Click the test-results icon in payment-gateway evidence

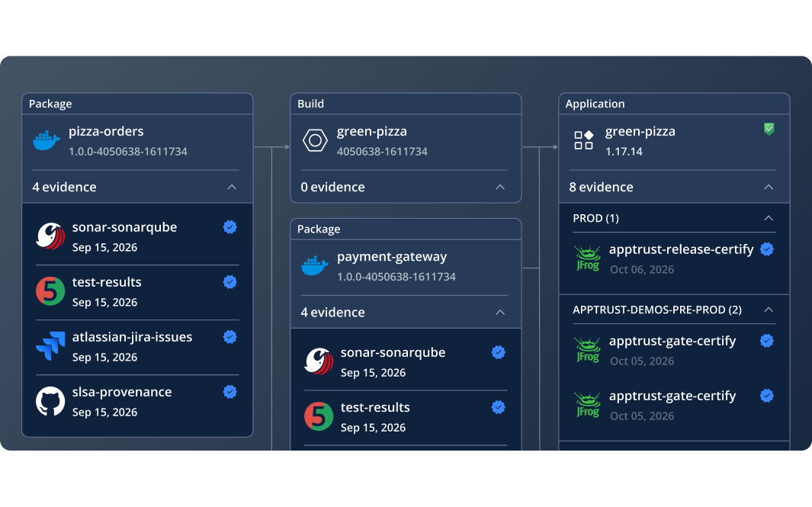(319, 416)
